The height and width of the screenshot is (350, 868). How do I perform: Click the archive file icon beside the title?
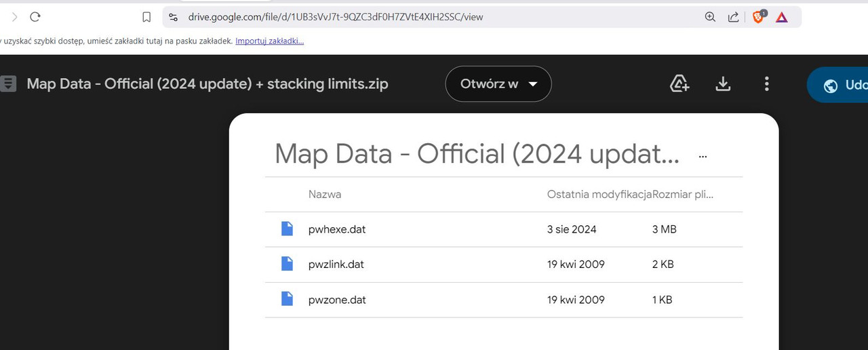(8, 84)
